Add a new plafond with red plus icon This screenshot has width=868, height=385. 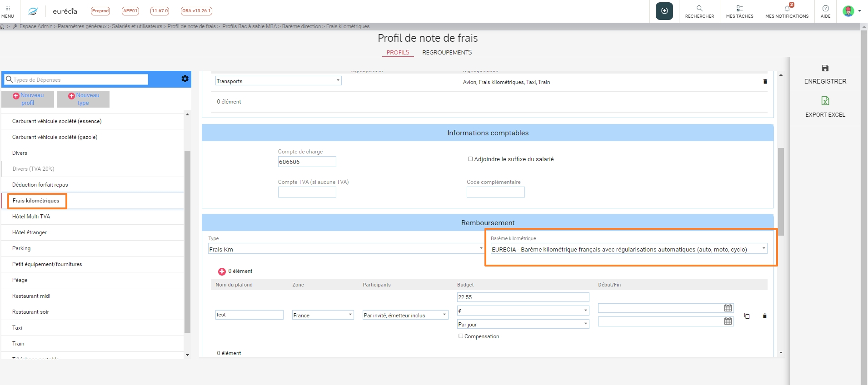pyautogui.click(x=222, y=271)
